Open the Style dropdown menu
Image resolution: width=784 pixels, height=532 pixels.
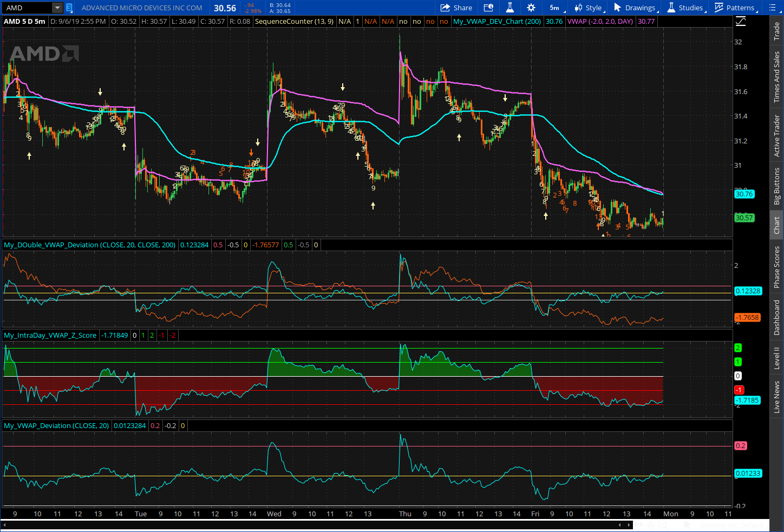coord(589,8)
